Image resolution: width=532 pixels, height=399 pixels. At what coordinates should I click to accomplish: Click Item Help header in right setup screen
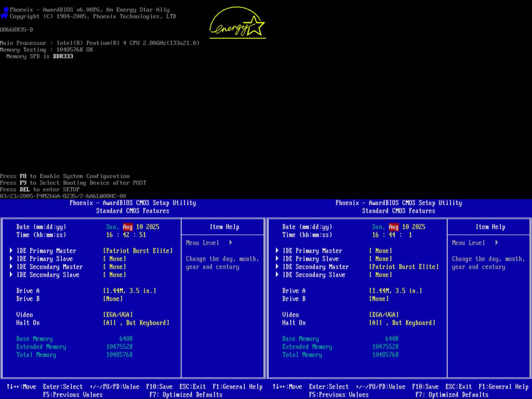(x=490, y=227)
